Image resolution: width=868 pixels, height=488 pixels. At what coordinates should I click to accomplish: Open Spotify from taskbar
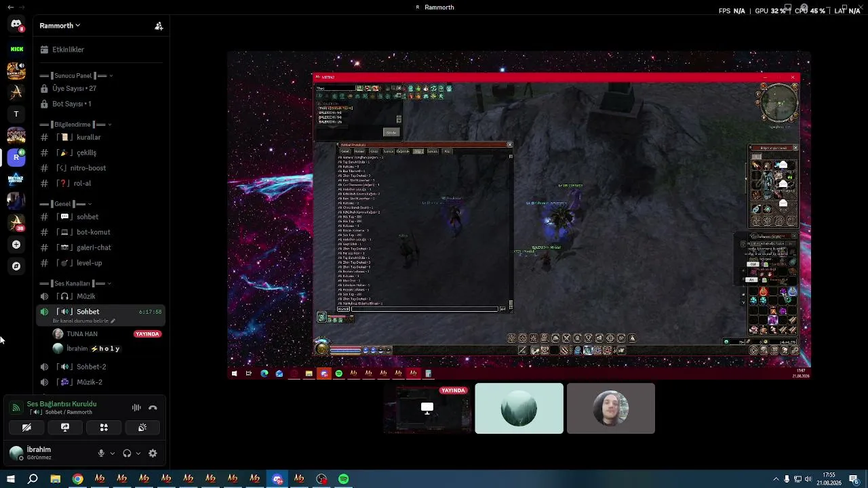[x=344, y=479]
